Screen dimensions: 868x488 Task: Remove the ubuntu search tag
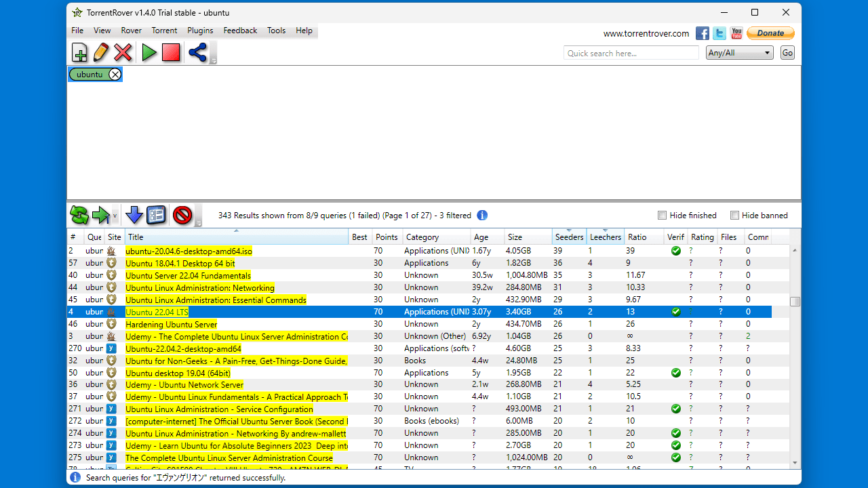[115, 75]
